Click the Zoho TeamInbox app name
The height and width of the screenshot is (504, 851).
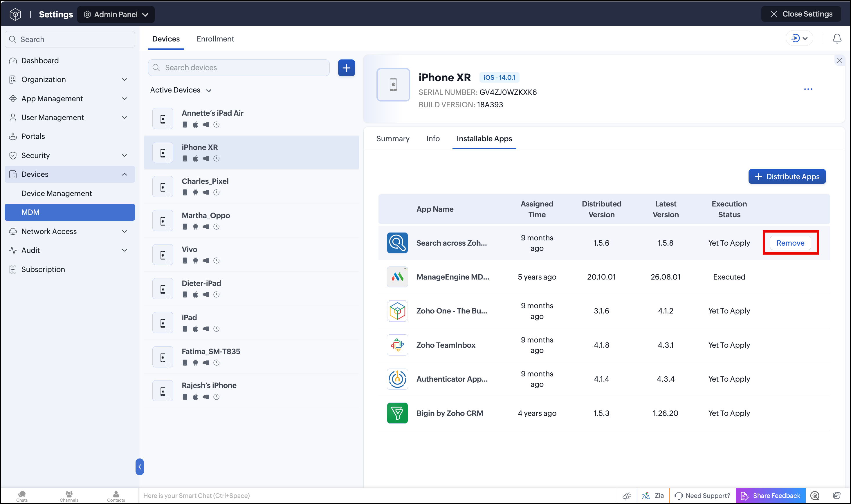click(446, 345)
